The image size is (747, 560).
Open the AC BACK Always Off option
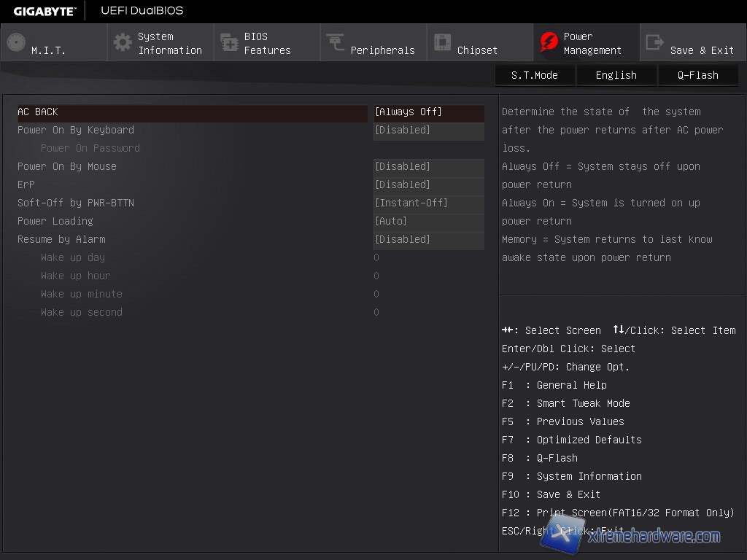(x=428, y=112)
